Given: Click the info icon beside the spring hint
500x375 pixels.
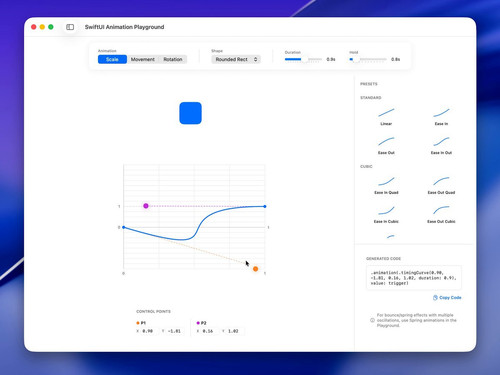Looking at the screenshot, I should click(372, 320).
